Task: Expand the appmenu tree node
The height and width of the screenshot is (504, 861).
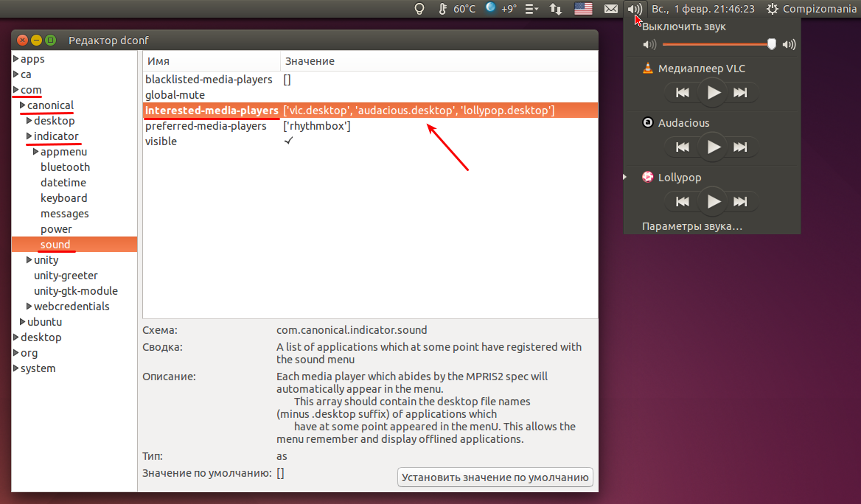Action: coord(35,151)
